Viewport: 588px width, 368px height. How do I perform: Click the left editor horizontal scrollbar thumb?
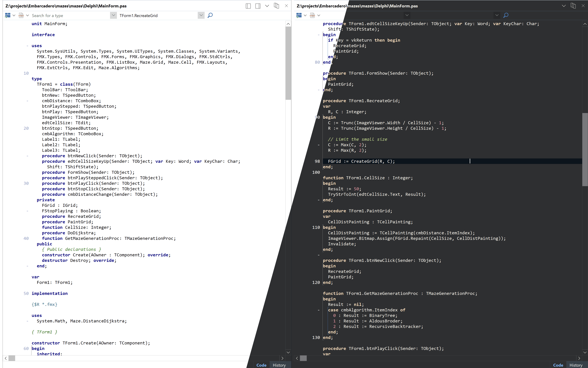point(12,358)
